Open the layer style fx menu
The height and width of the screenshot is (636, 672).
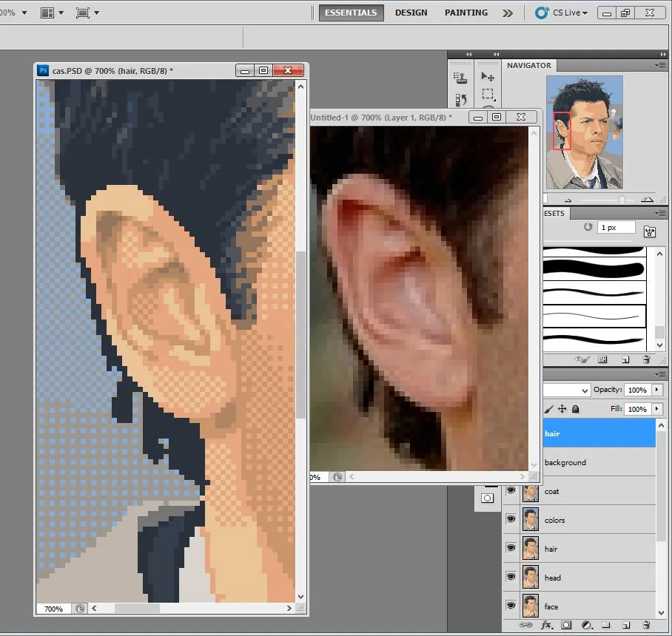[x=546, y=625]
